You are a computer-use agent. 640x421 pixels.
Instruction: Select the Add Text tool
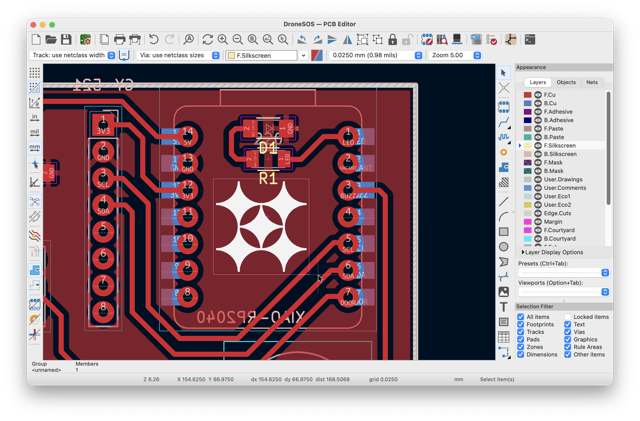coord(504,307)
